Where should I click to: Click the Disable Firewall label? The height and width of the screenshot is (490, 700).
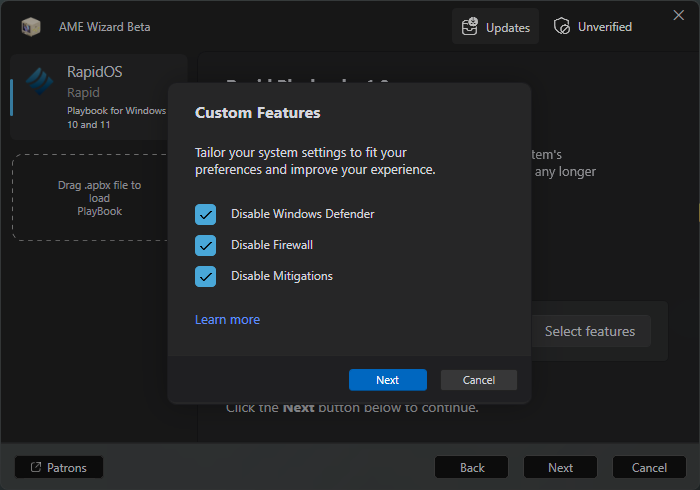pyautogui.click(x=272, y=245)
